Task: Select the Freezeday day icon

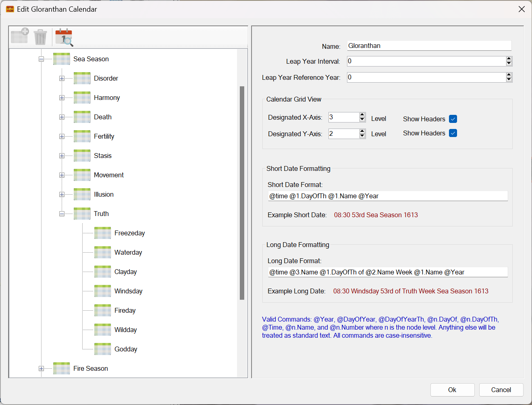Action: [102, 233]
